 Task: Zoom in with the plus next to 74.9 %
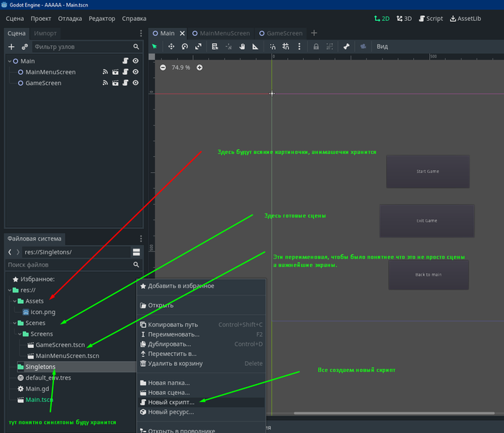coord(199,68)
